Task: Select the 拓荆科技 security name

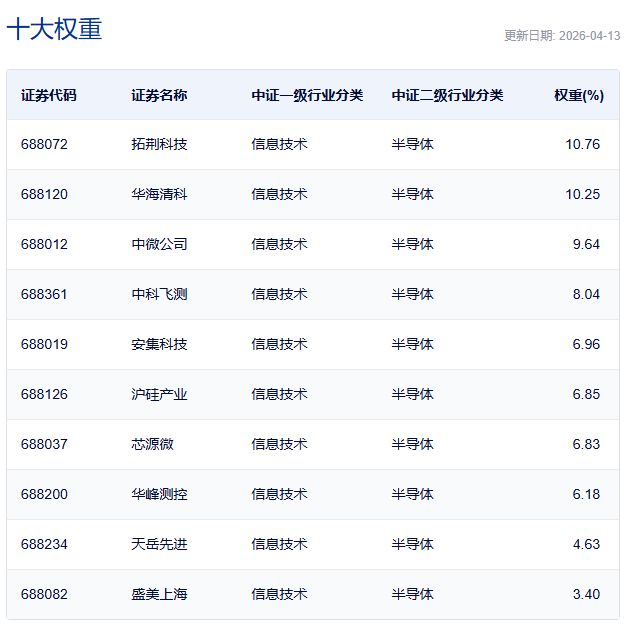Action: coord(159,144)
